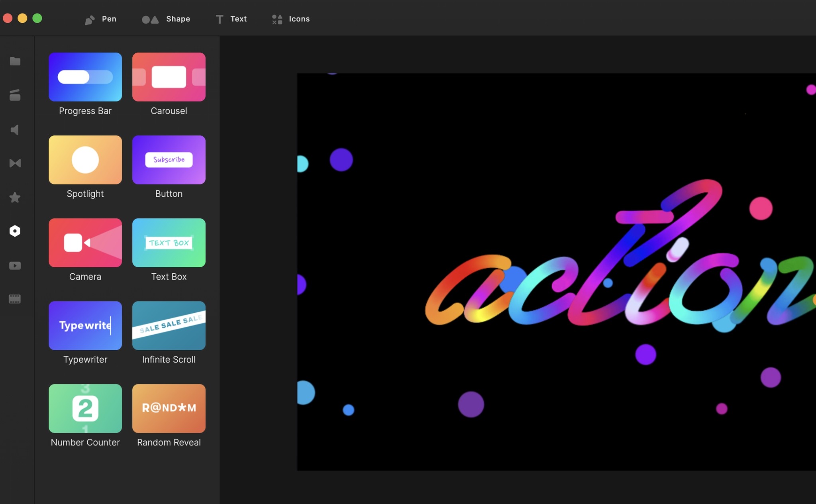This screenshot has height=504, width=816.
Task: Select the Typewriter text effect
Action: pyautogui.click(x=85, y=326)
